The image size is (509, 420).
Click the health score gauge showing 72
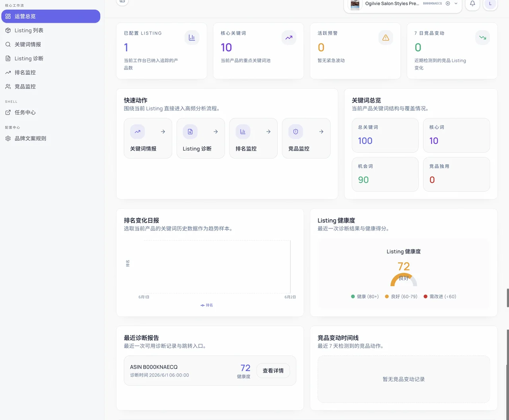point(404,274)
